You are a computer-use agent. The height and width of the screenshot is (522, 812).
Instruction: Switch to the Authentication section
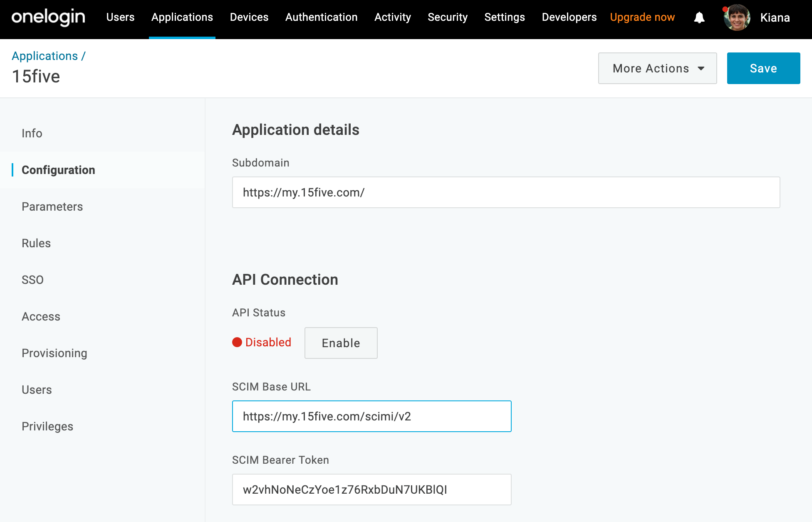pyautogui.click(x=321, y=17)
